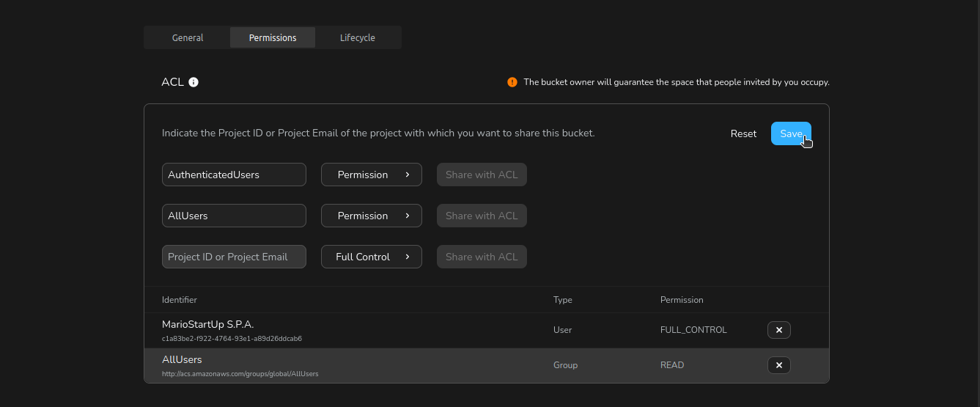The image size is (980, 407).
Task: Click Reset to discard ACL changes
Action: click(x=743, y=133)
